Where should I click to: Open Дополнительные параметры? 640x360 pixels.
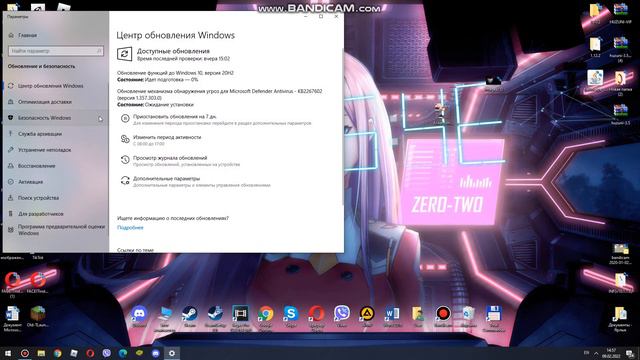click(x=166, y=179)
